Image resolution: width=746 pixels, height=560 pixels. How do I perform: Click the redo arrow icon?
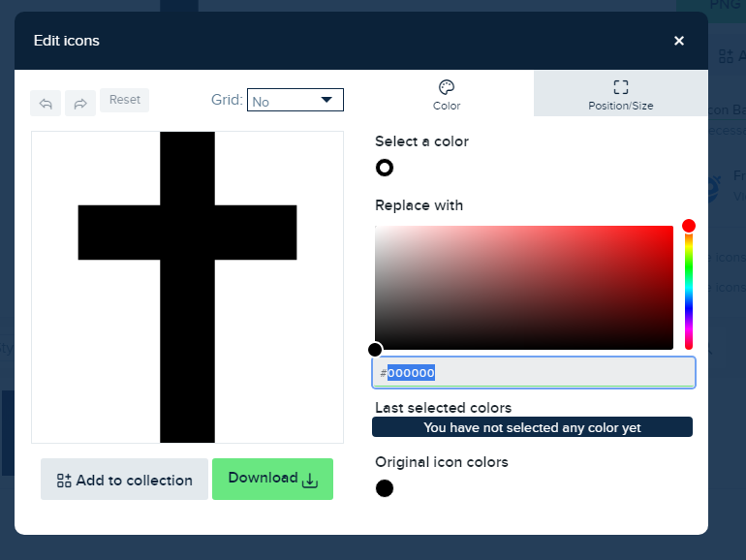[x=80, y=102]
